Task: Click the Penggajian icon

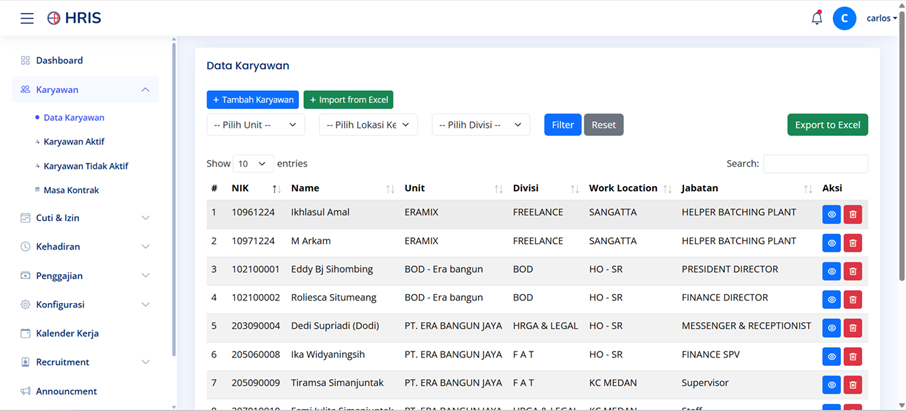Action: [25, 276]
